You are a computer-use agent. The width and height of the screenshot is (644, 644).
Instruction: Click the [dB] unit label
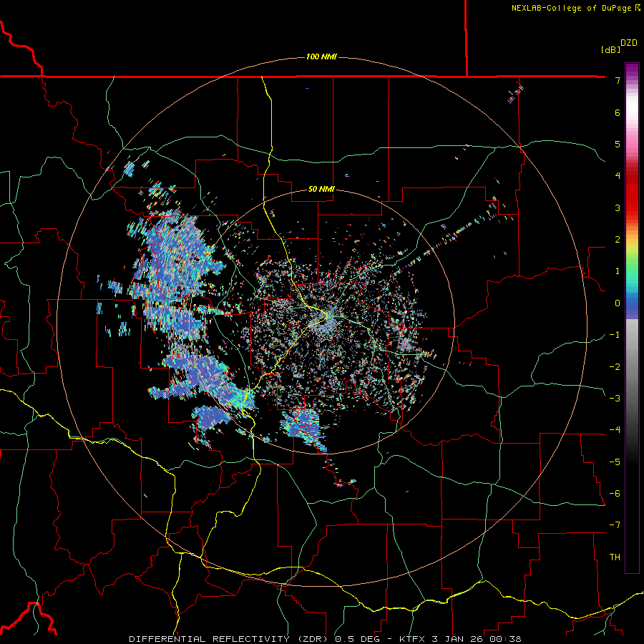(x=610, y=49)
